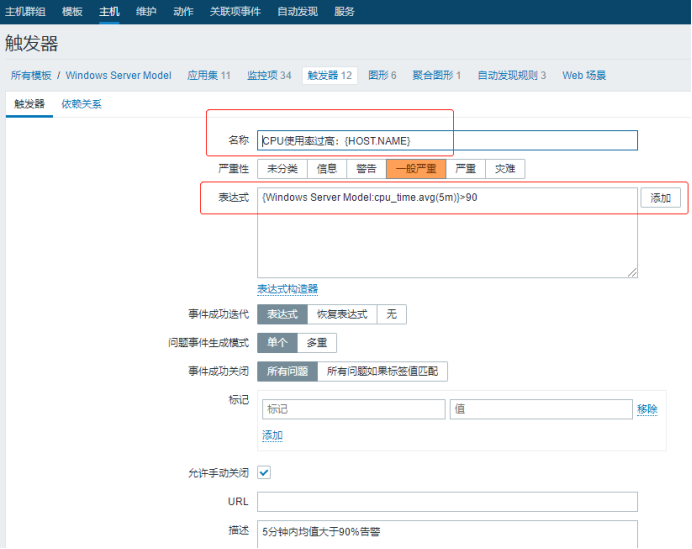
Task: Click the 名称 input field
Action: 447,140
